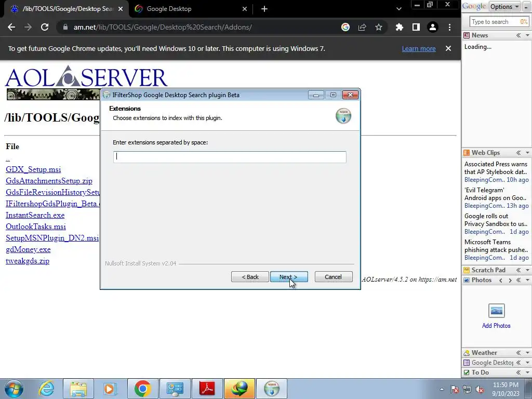This screenshot has height=399, width=532.
Task: Show hidden tray icons arrow
Action: (442, 390)
